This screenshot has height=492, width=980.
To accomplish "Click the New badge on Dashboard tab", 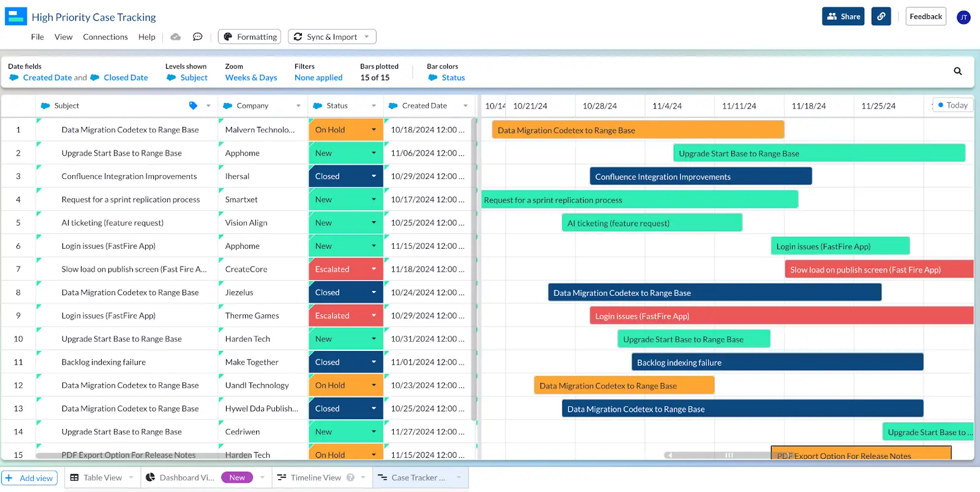I will 237,477.
